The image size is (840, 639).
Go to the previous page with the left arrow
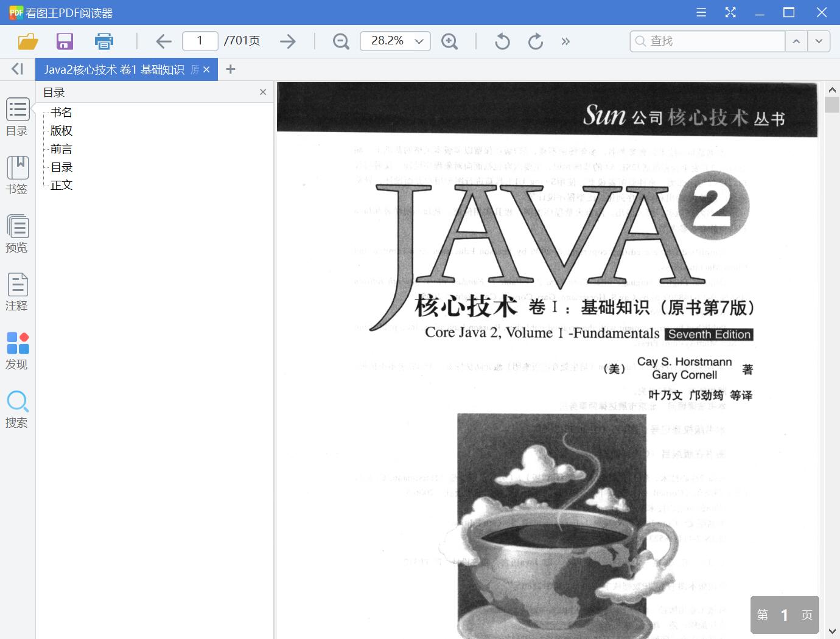(164, 41)
